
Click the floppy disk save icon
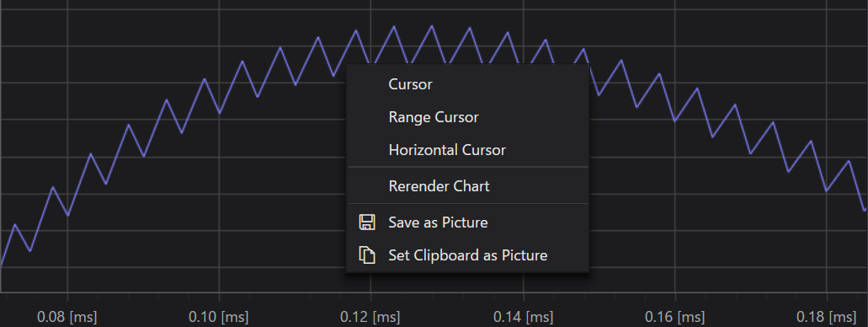(x=367, y=222)
